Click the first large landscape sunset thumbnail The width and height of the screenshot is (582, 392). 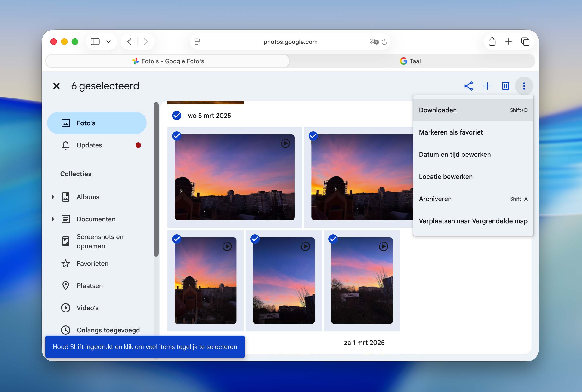pyautogui.click(x=235, y=177)
